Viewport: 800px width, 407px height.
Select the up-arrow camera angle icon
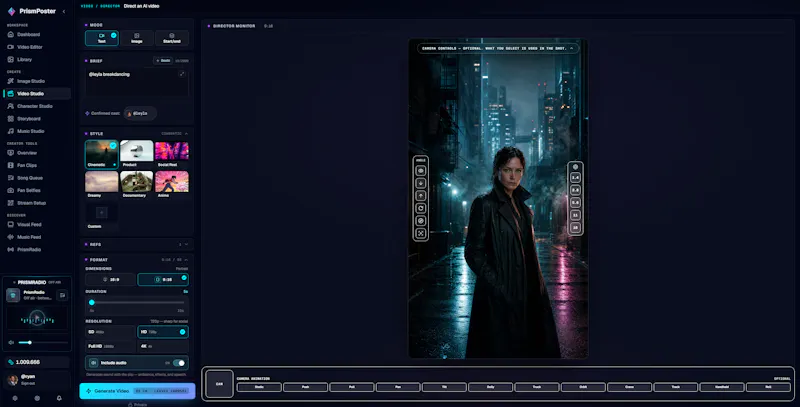coord(420,195)
